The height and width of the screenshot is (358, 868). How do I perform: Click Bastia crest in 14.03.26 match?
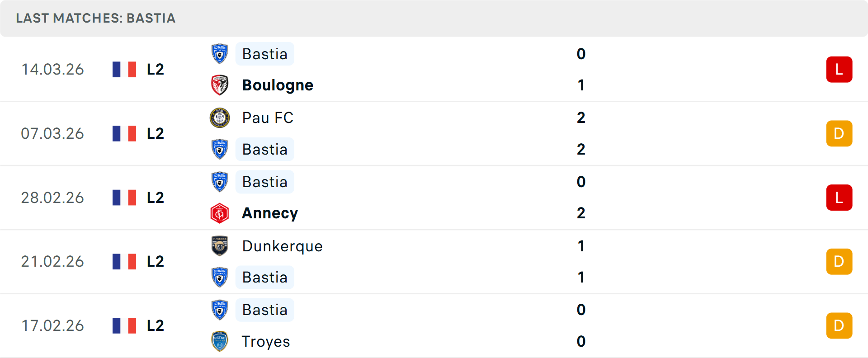(220, 54)
